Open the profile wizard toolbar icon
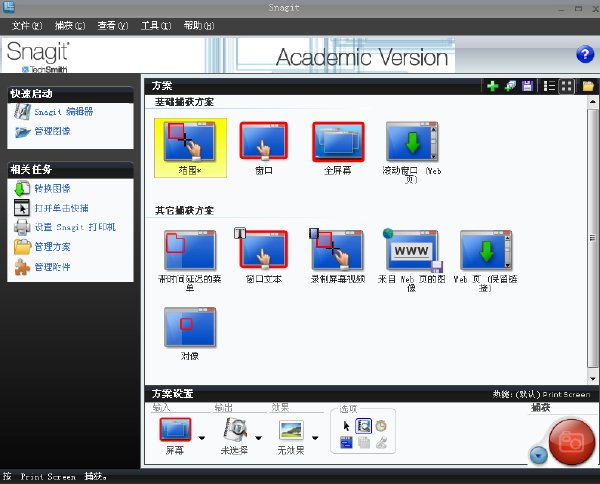The image size is (600, 484). pos(510,86)
